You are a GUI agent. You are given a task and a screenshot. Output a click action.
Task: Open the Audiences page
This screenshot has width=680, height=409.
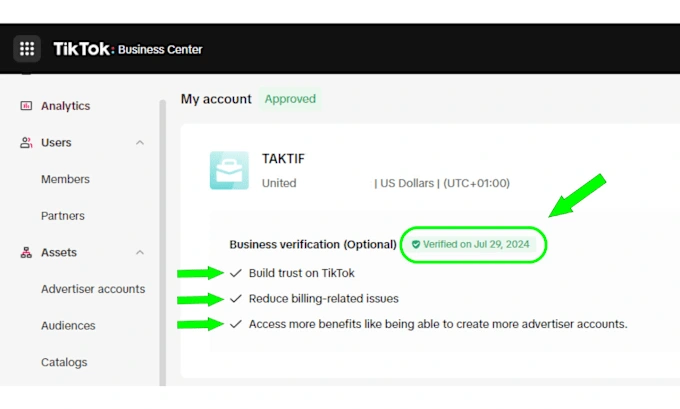click(68, 326)
